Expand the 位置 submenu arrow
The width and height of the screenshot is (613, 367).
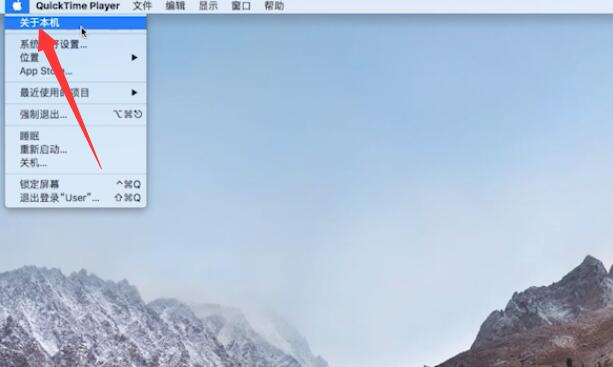tap(134, 57)
